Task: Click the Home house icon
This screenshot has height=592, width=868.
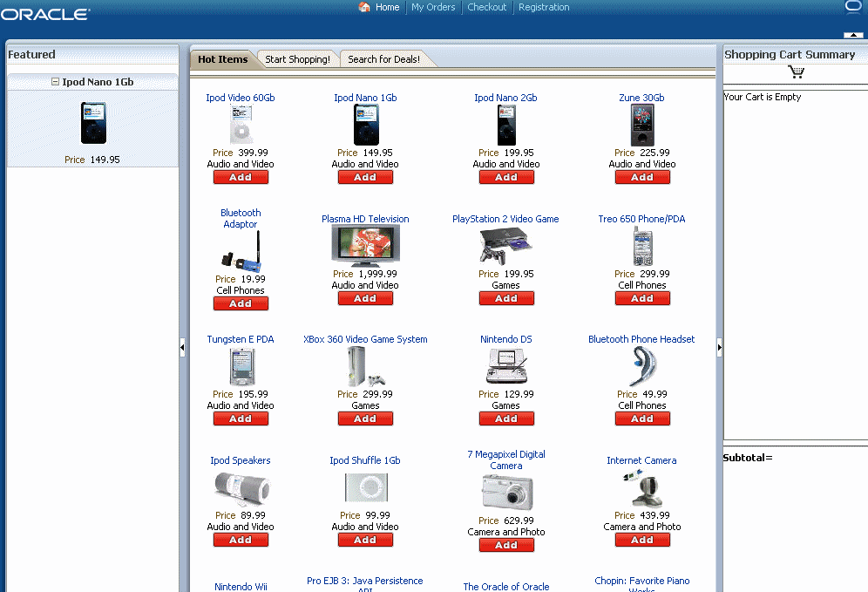Action: click(364, 7)
